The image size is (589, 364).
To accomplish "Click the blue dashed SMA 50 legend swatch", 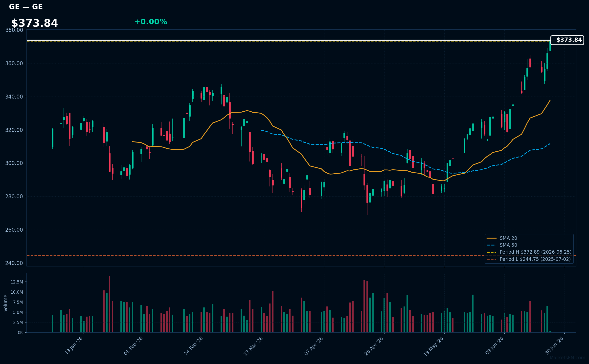I will click(492, 245).
